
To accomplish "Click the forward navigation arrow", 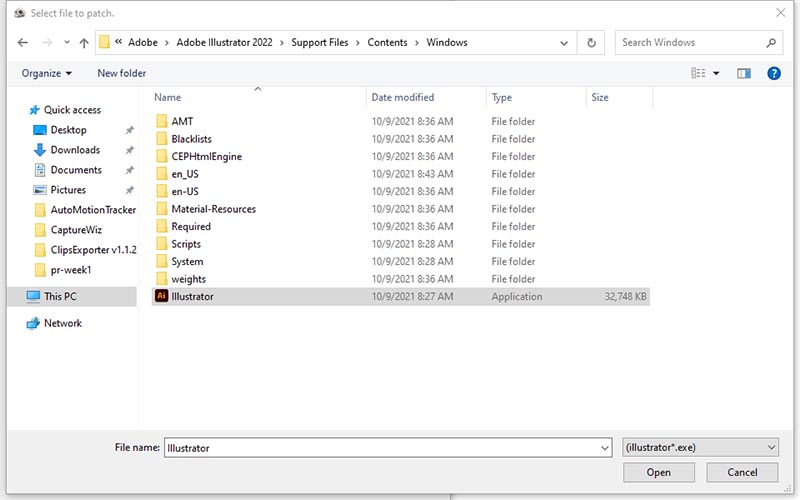I will [47, 43].
